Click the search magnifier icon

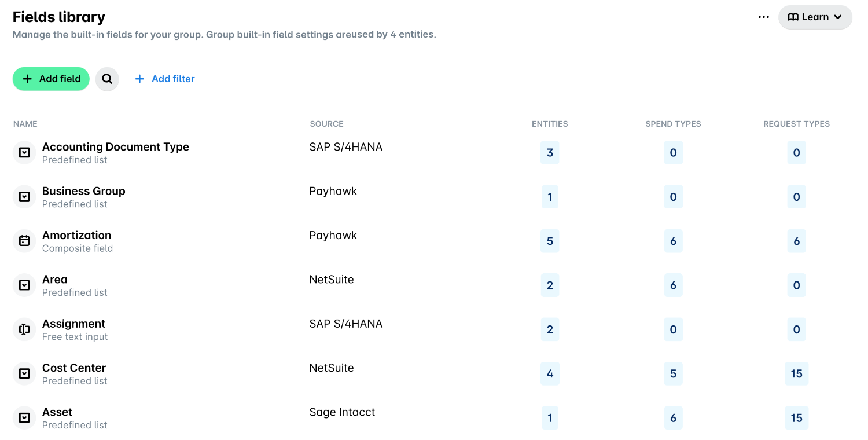click(107, 79)
